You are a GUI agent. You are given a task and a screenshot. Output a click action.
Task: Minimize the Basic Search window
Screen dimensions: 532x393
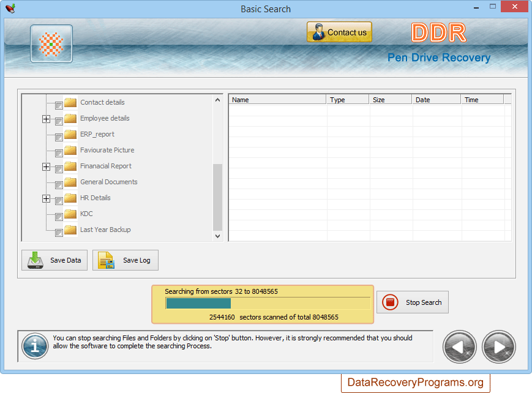pyautogui.click(x=476, y=7)
